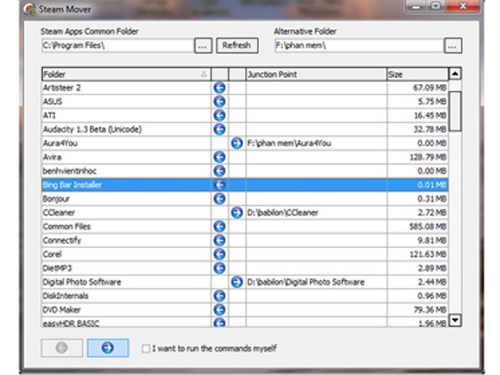Sort the list by the Folder column header

(126, 74)
